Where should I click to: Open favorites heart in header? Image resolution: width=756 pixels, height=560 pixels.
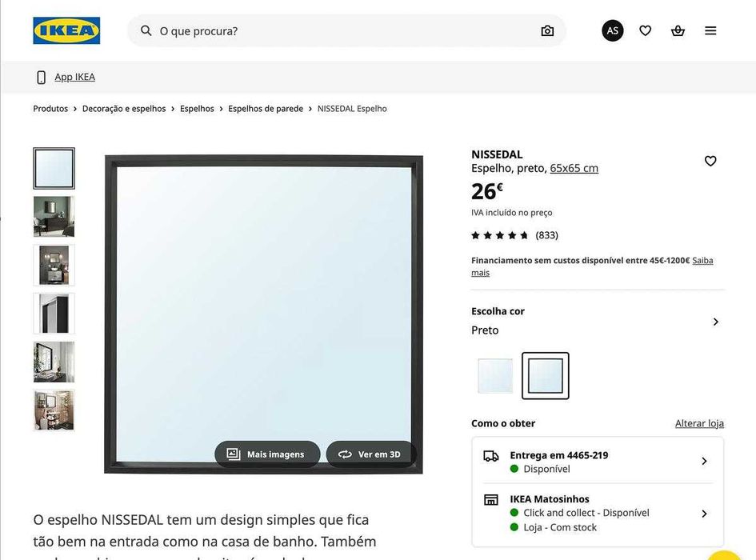point(645,30)
